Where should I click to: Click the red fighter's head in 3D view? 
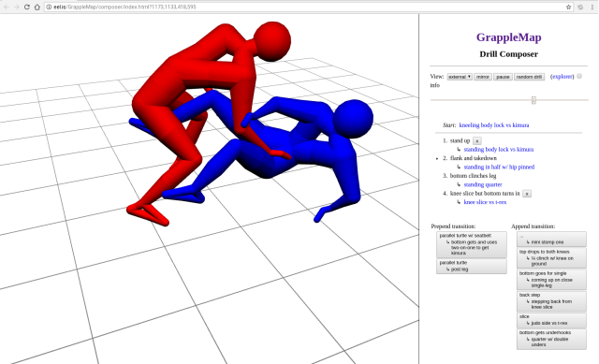(x=272, y=41)
